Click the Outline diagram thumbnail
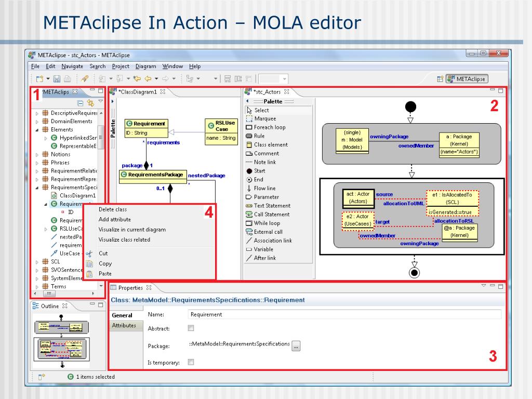The width and height of the screenshot is (532, 399). [x=61, y=341]
